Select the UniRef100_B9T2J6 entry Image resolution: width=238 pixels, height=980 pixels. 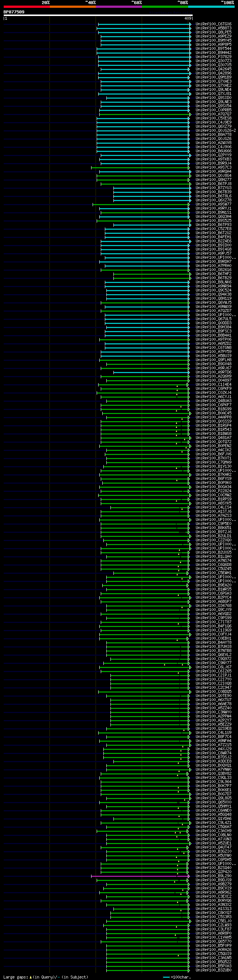tap(213, 532)
